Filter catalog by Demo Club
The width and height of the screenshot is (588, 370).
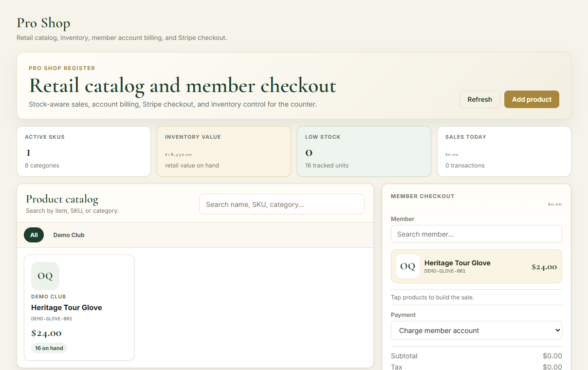pyautogui.click(x=69, y=235)
